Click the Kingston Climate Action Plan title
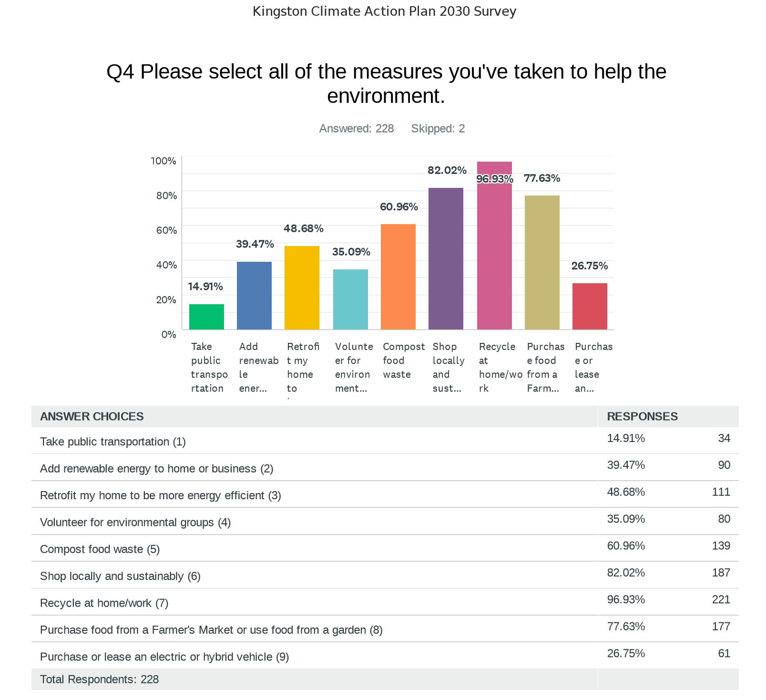Image resolution: width=766 pixels, height=700 pixels. pos(384,11)
